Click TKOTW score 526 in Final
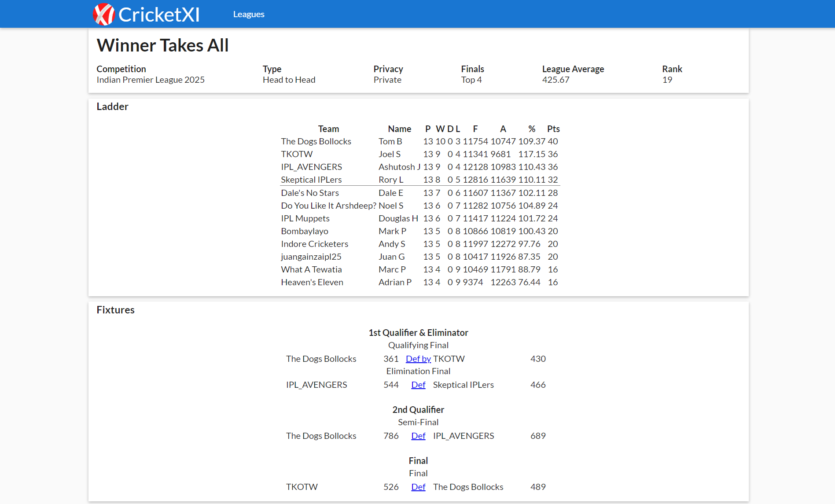The width and height of the screenshot is (835, 504). [x=391, y=487]
